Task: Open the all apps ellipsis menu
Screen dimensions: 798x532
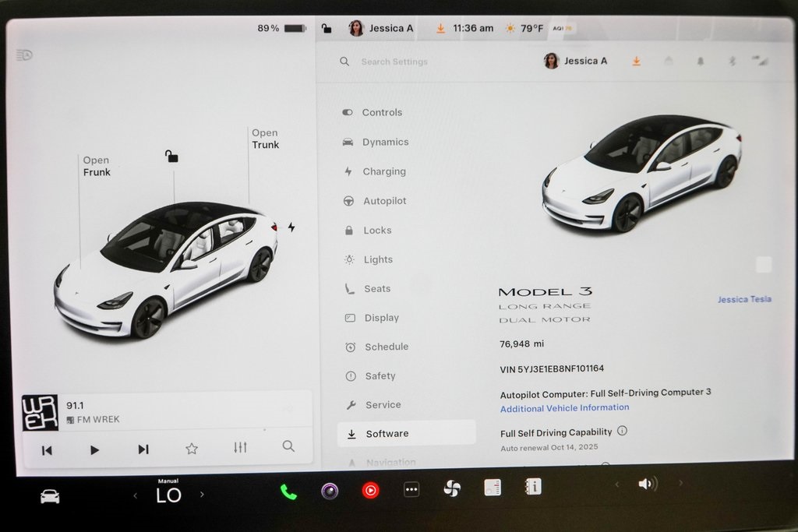Action: coord(411,490)
